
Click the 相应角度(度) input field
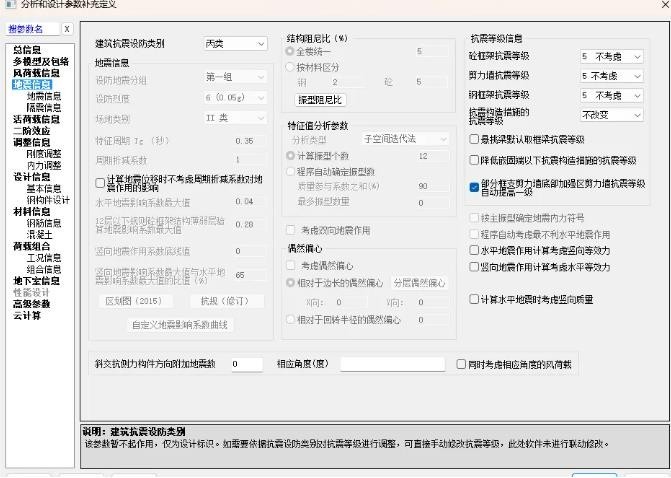click(x=392, y=364)
